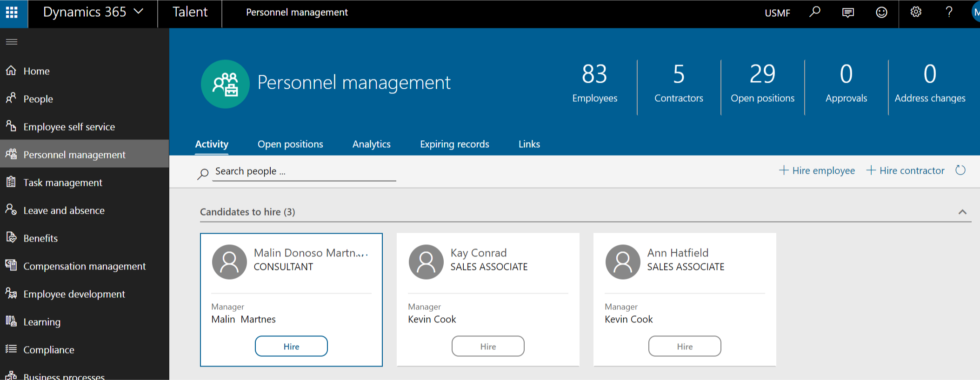Click the help question mark icon

pos(949,12)
